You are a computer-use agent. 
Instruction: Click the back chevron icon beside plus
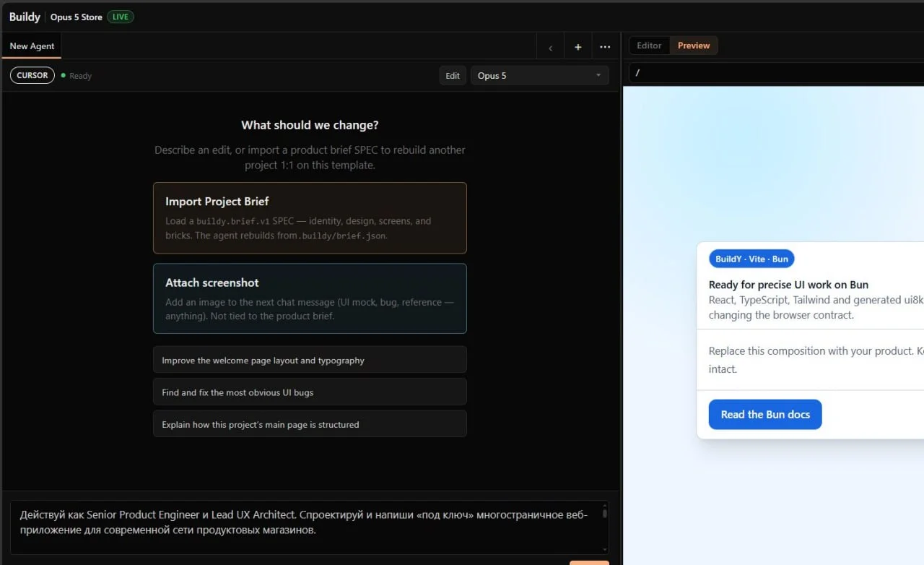click(551, 47)
